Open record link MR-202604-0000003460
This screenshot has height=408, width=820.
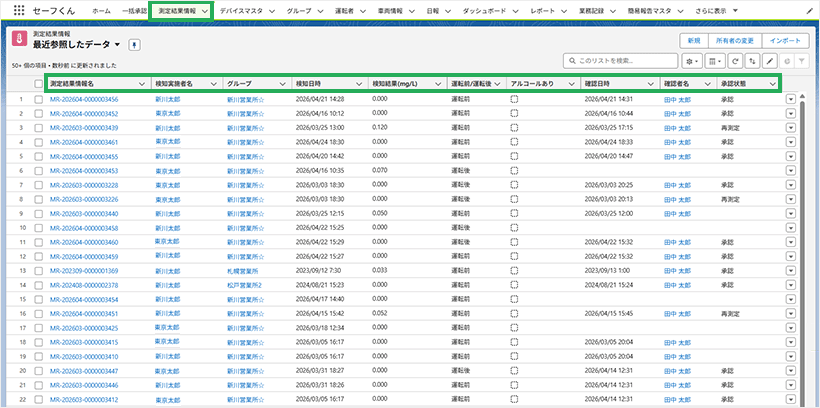click(84, 242)
